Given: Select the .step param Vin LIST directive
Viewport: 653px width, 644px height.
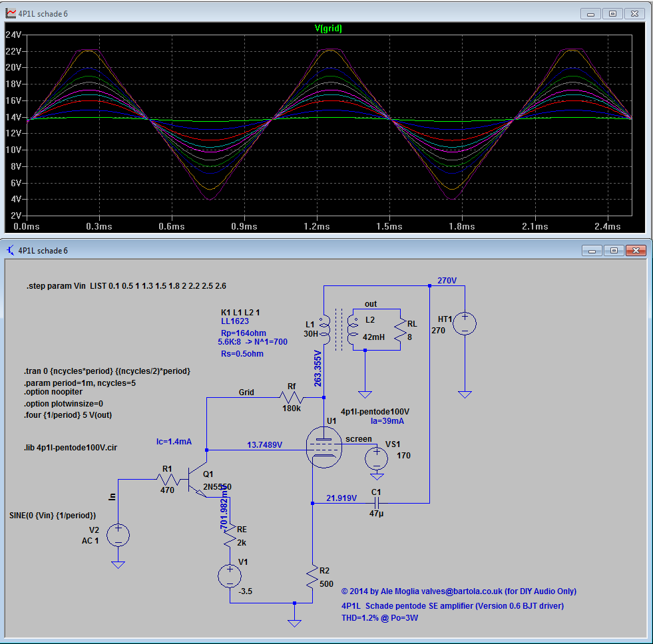Looking at the screenshot, I should point(126,286).
